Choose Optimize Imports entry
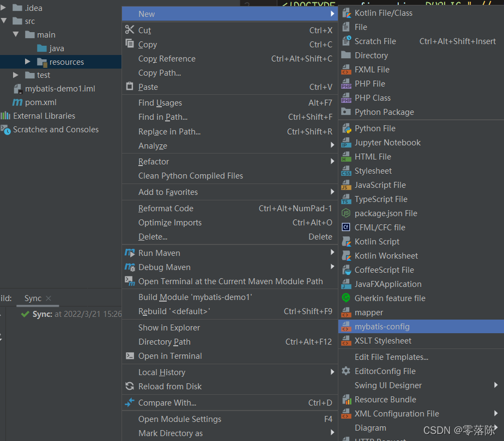The image size is (504, 441). (x=230, y=223)
